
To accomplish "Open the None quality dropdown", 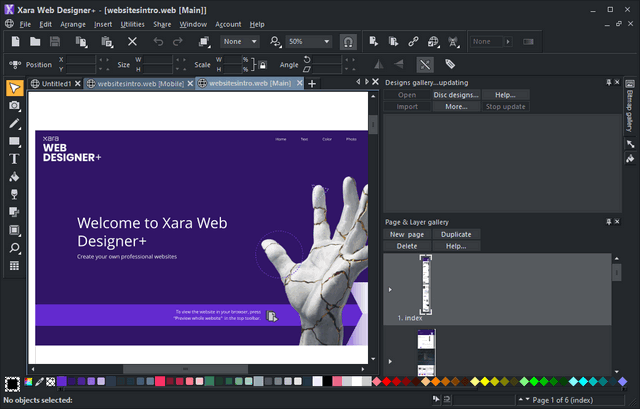I will tap(252, 42).
